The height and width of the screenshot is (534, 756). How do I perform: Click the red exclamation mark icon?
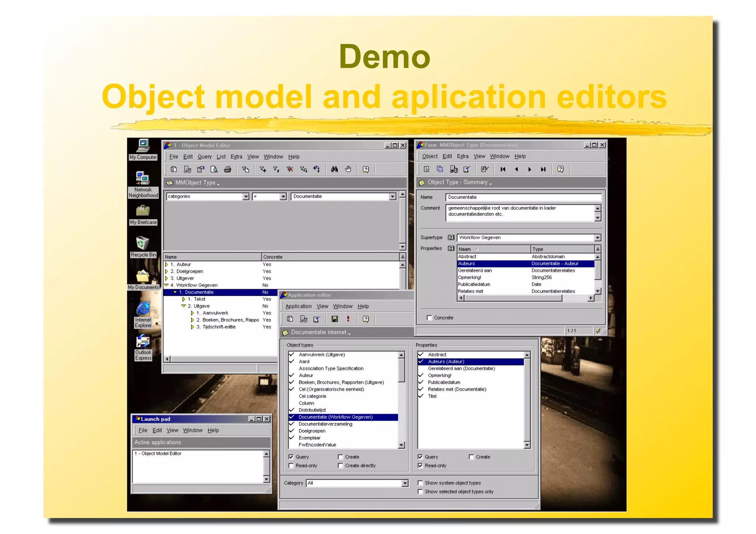pos(348,319)
